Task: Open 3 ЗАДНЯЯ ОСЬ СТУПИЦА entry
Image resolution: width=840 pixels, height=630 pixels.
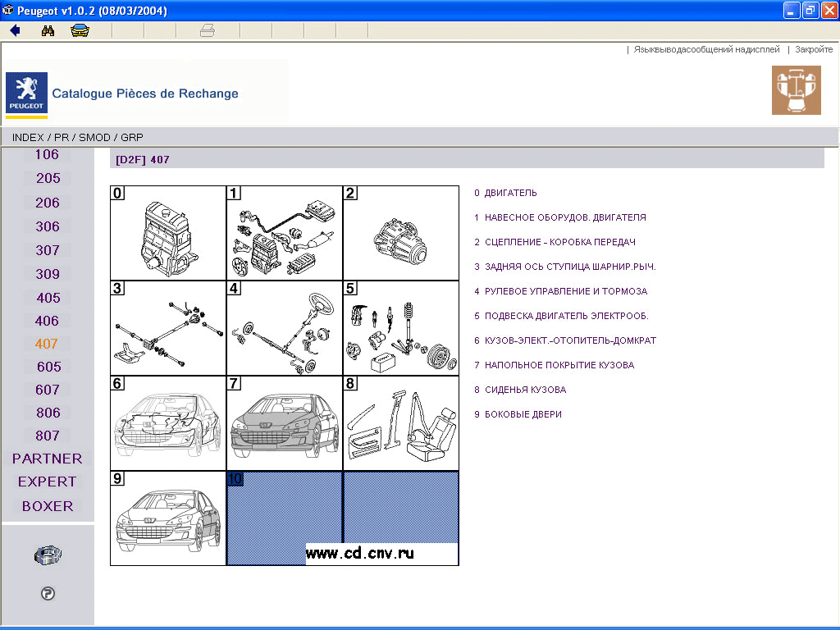Action: point(565,267)
